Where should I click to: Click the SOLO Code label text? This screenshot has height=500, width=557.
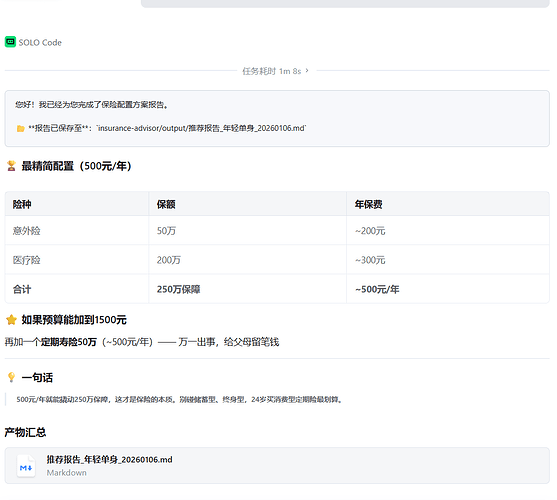40,43
